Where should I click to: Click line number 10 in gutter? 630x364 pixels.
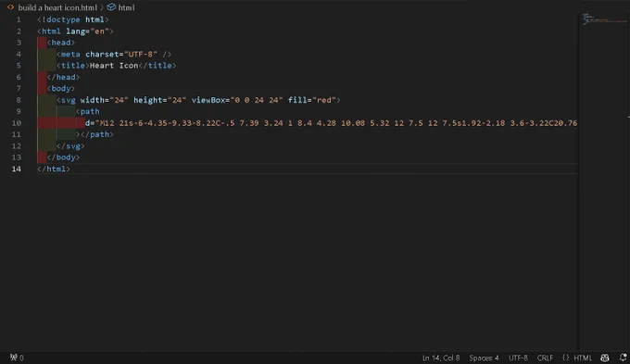(x=17, y=123)
